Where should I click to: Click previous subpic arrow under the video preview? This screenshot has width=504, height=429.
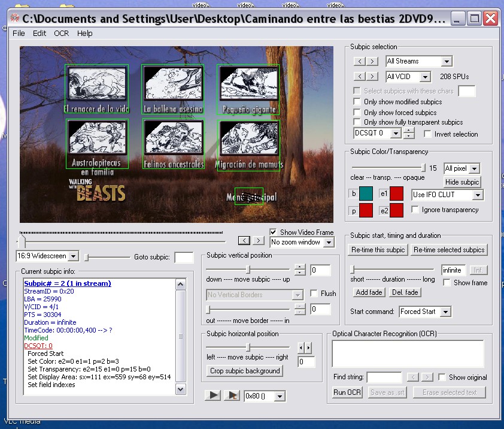point(244,240)
